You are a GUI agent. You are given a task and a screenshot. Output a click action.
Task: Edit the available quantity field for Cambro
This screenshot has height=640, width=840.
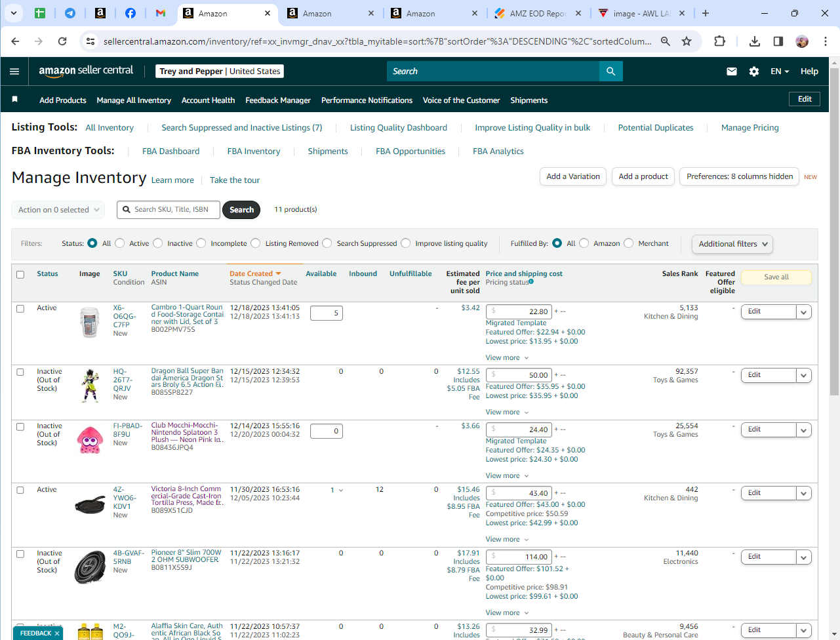coord(327,313)
